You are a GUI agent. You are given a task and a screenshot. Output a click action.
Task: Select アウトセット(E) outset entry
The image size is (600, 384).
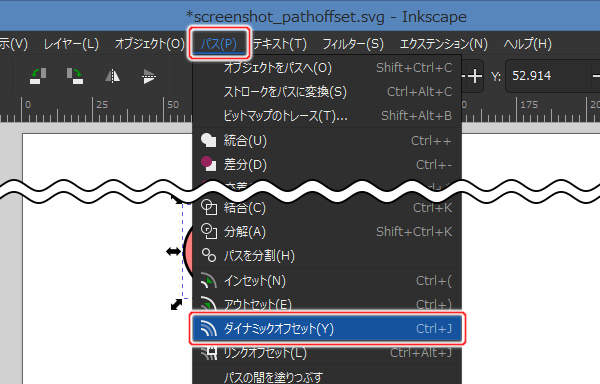(x=327, y=304)
